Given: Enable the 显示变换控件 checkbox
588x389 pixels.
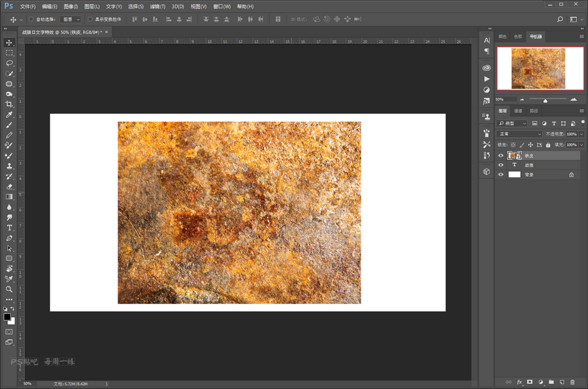Looking at the screenshot, I should [90, 20].
